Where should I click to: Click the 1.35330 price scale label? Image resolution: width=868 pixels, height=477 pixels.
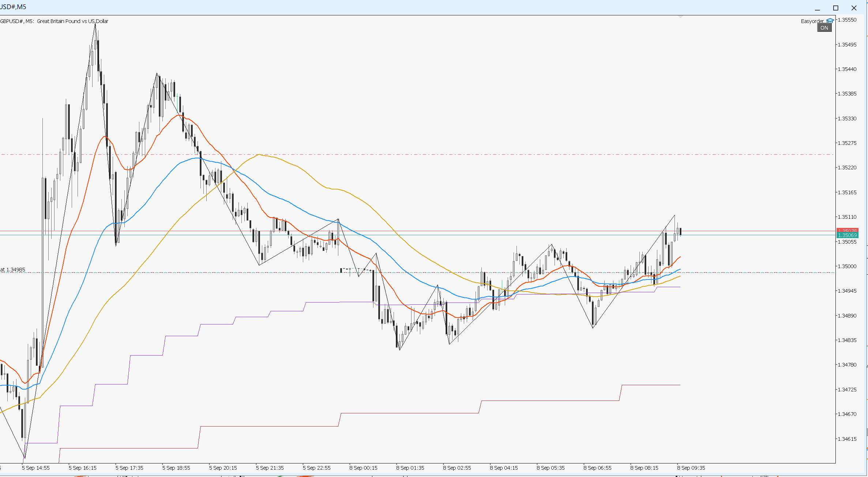[x=847, y=119]
